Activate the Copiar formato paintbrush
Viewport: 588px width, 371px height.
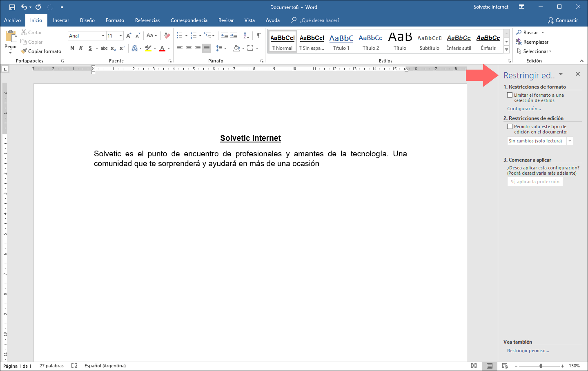click(x=41, y=51)
